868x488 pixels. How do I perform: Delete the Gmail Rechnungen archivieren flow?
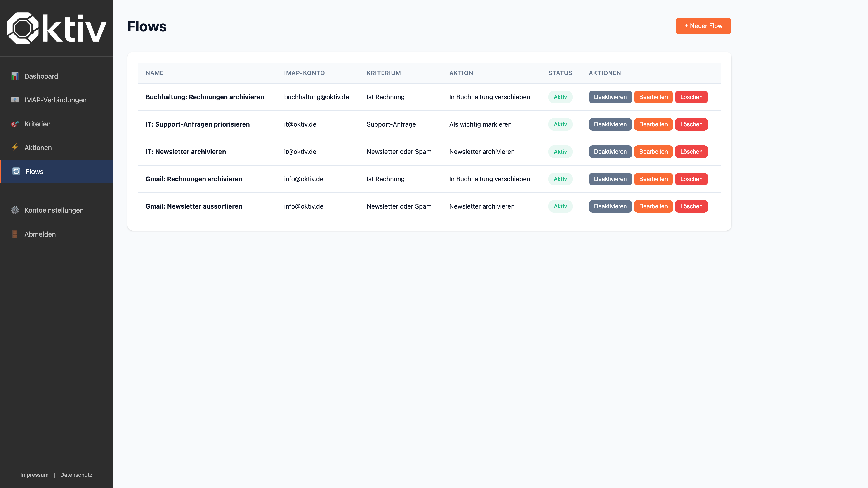tap(691, 179)
